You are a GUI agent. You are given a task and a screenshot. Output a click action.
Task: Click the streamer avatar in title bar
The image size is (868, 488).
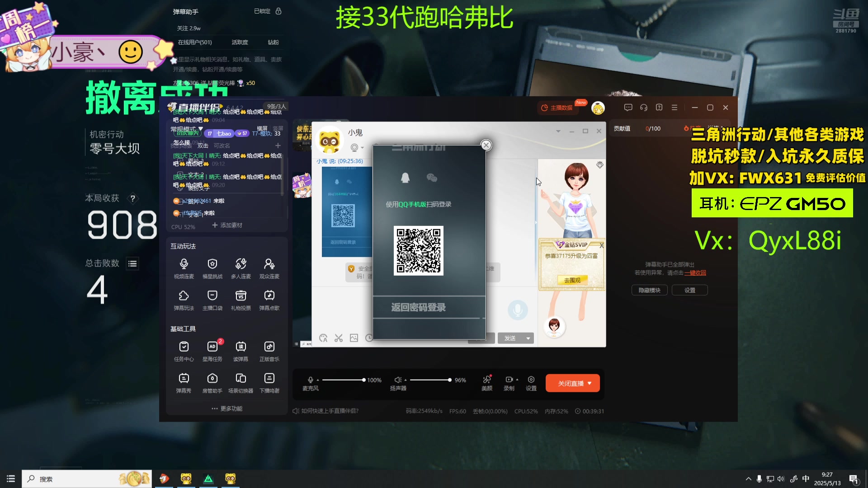point(598,108)
